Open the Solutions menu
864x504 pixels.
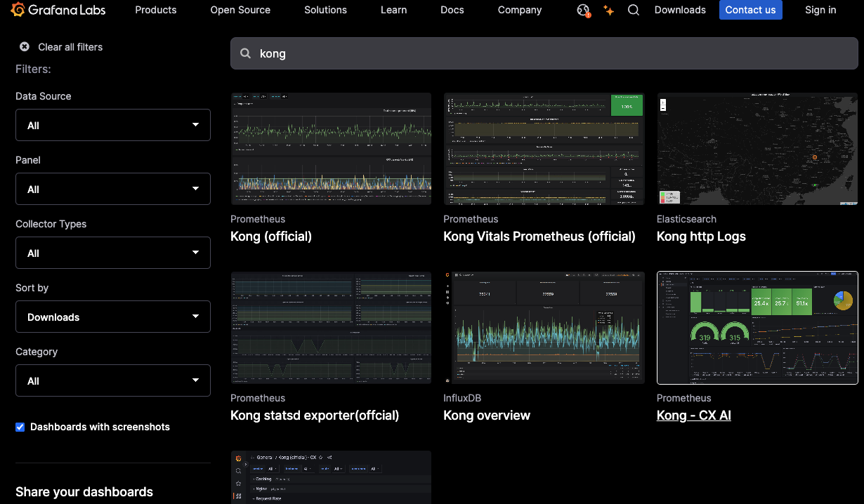click(x=325, y=10)
